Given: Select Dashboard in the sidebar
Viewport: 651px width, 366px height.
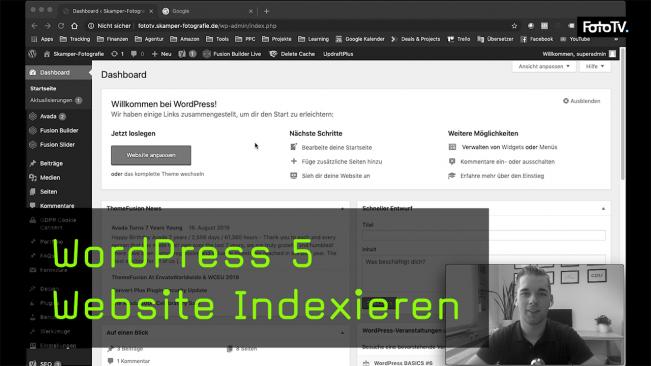Looking at the screenshot, I should pyautogui.click(x=59, y=73).
